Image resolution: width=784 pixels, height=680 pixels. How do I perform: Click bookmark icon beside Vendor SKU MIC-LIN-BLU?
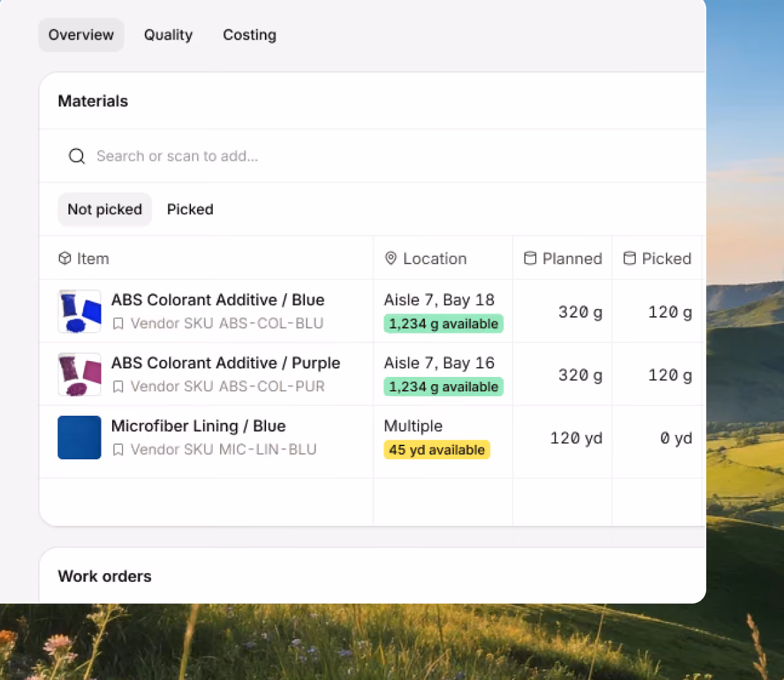point(118,450)
